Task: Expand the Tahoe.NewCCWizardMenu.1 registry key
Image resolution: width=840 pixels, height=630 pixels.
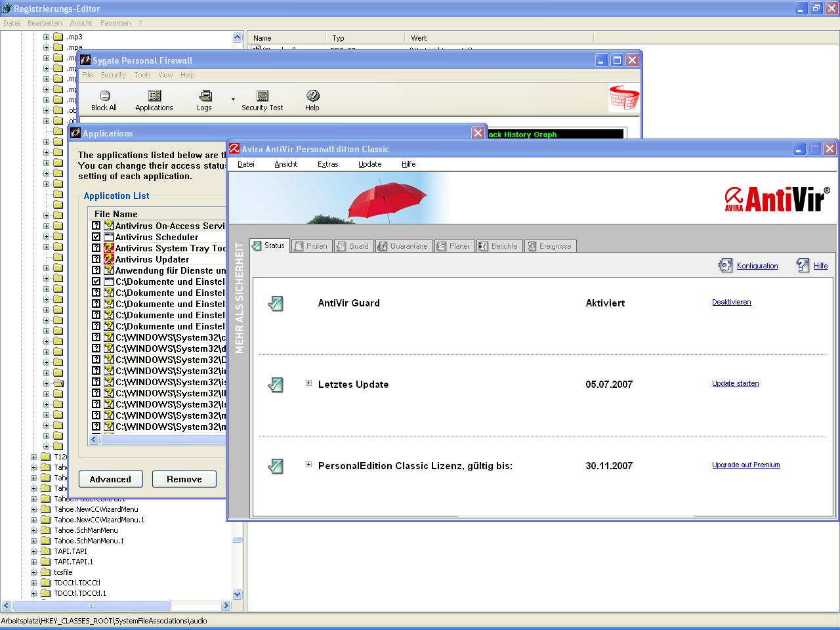Action: click(x=34, y=520)
